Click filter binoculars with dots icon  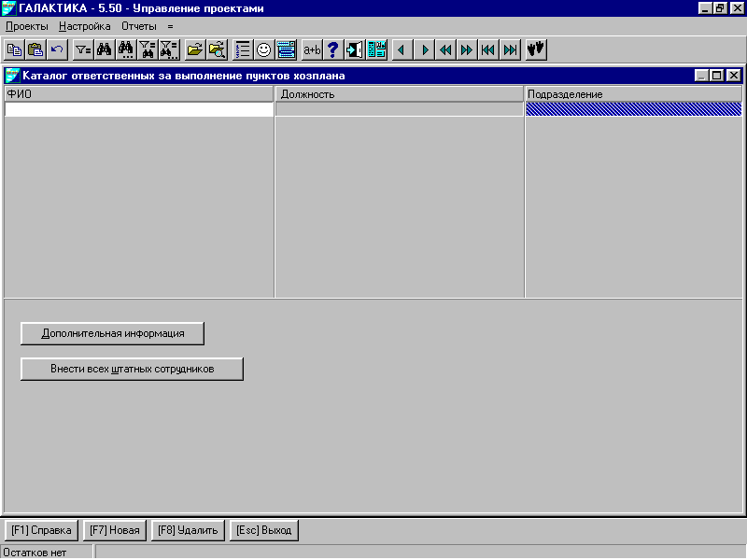pos(169,50)
